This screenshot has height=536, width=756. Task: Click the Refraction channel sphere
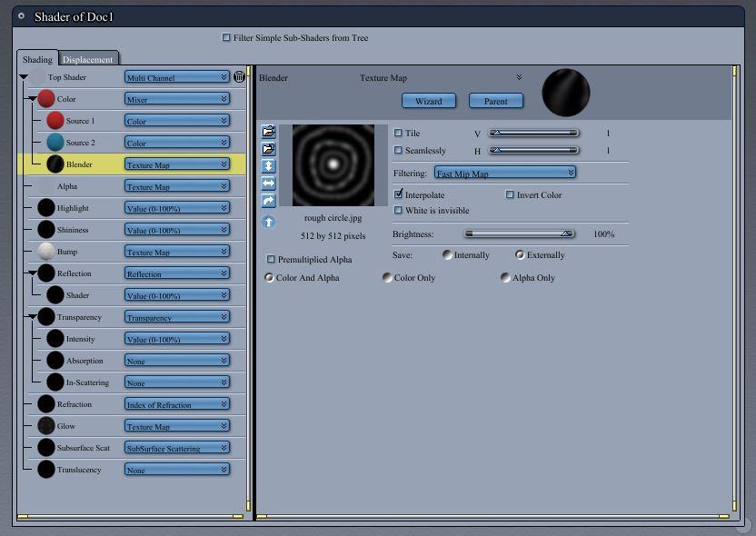pos(46,404)
